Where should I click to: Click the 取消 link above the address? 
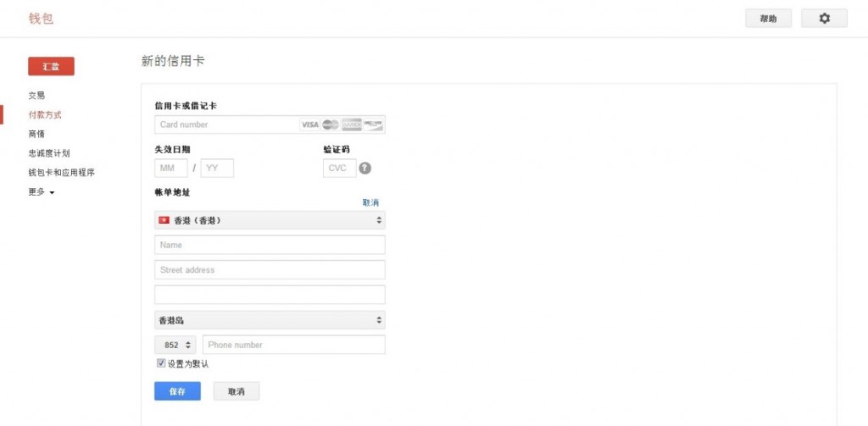tap(370, 202)
